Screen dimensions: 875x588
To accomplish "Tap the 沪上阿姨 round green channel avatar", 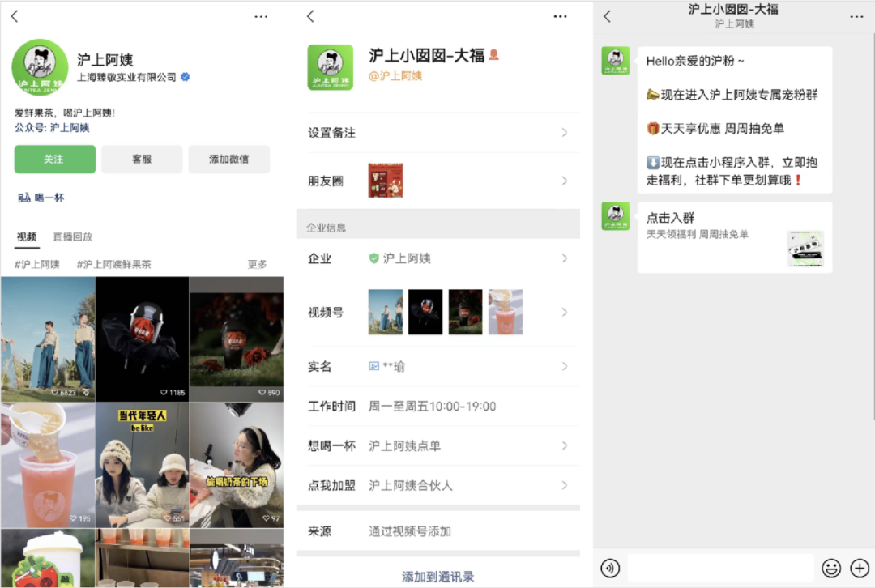I will pos(40,67).
